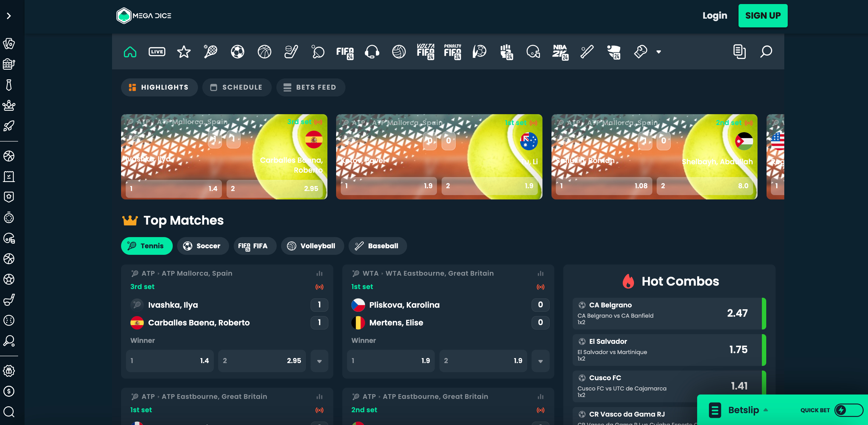Bet on Carballes Baena at 2.95 in Top Matches
The height and width of the screenshot is (425, 868).
(x=262, y=361)
